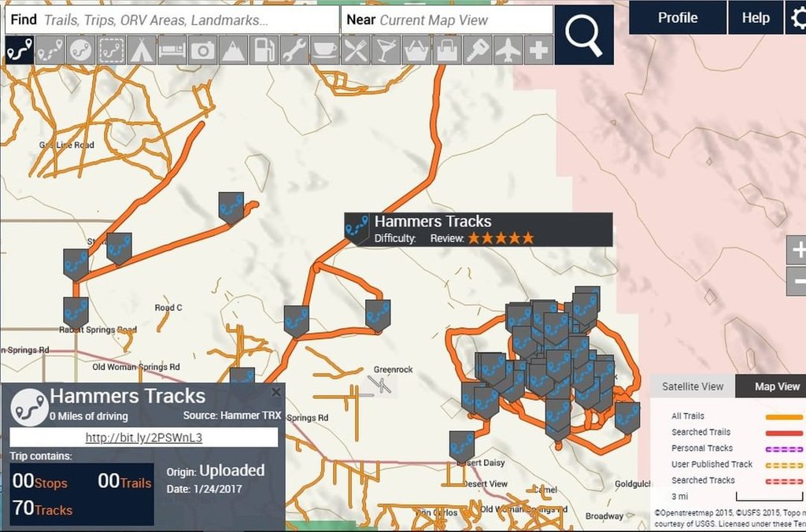Toggle the camera photo-spots filter icon
The image size is (806, 532).
tap(202, 50)
